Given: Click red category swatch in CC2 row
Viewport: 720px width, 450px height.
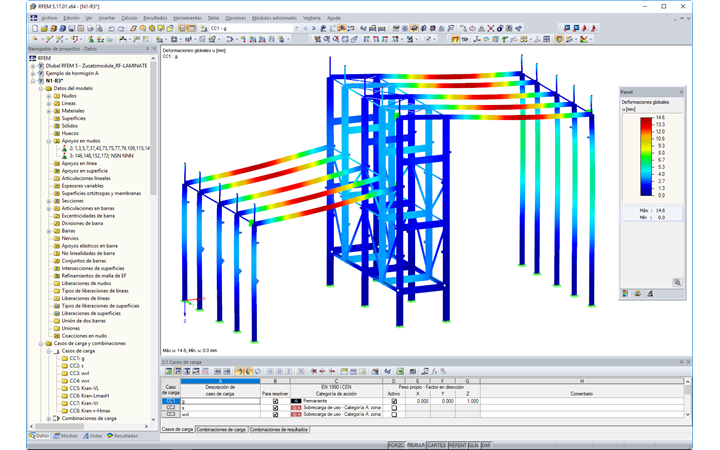Looking at the screenshot, I should tap(296, 408).
